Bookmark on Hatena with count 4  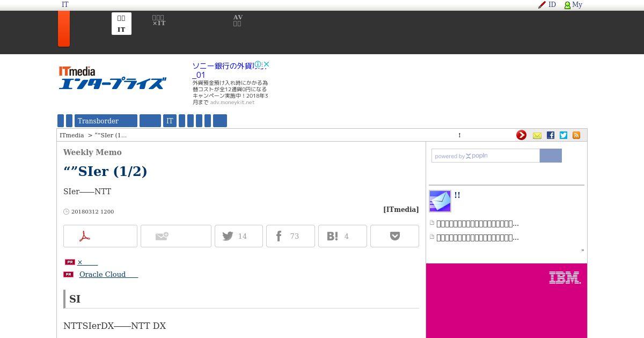pyautogui.click(x=342, y=236)
